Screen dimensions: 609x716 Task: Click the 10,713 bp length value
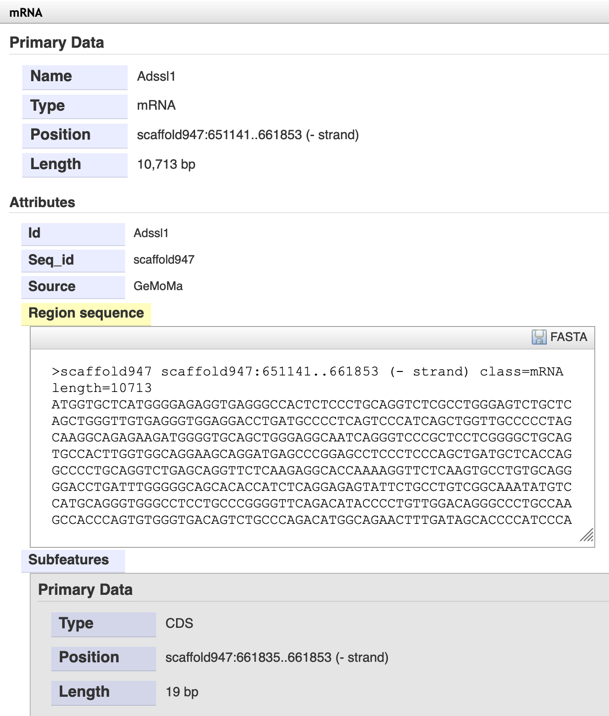[x=166, y=164]
